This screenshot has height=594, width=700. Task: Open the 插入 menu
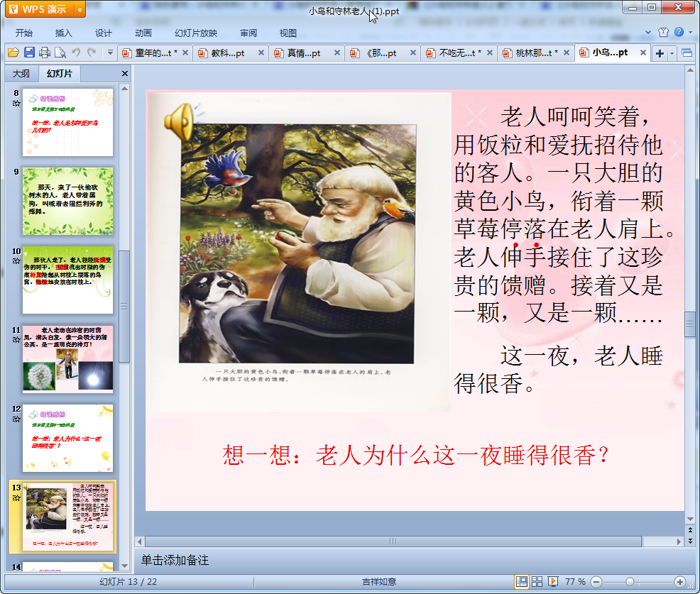point(63,33)
